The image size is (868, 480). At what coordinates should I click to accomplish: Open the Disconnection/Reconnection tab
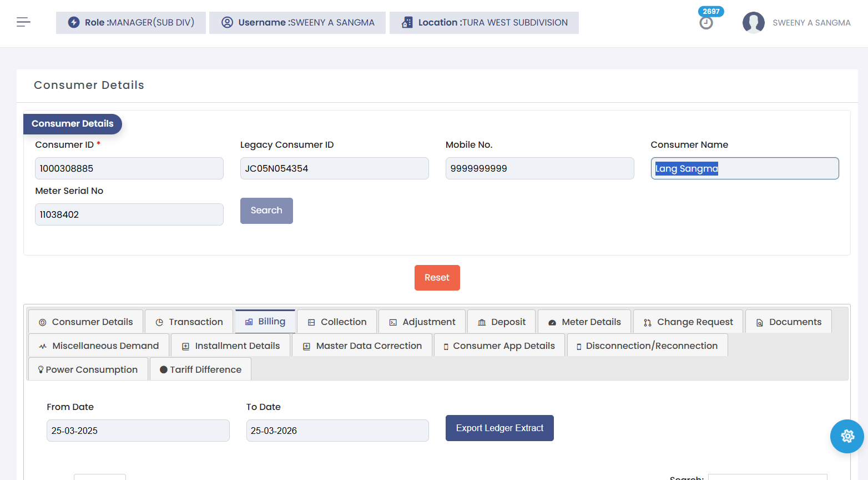tap(648, 346)
